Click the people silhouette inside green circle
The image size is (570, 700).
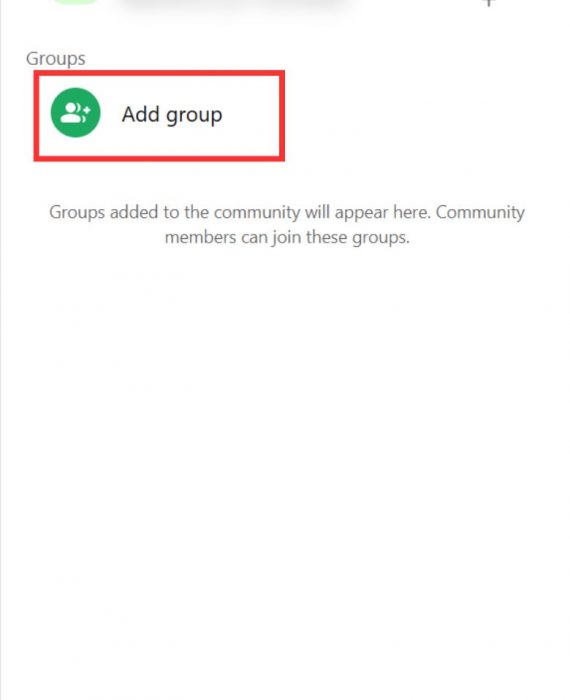coord(73,112)
